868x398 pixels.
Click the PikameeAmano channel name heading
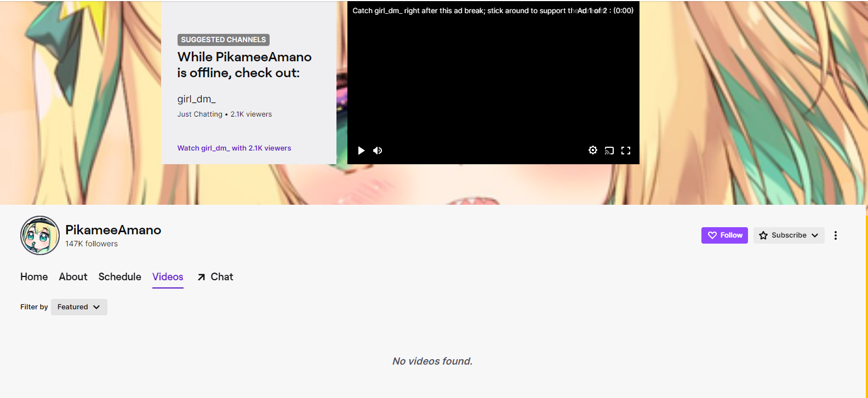[113, 230]
